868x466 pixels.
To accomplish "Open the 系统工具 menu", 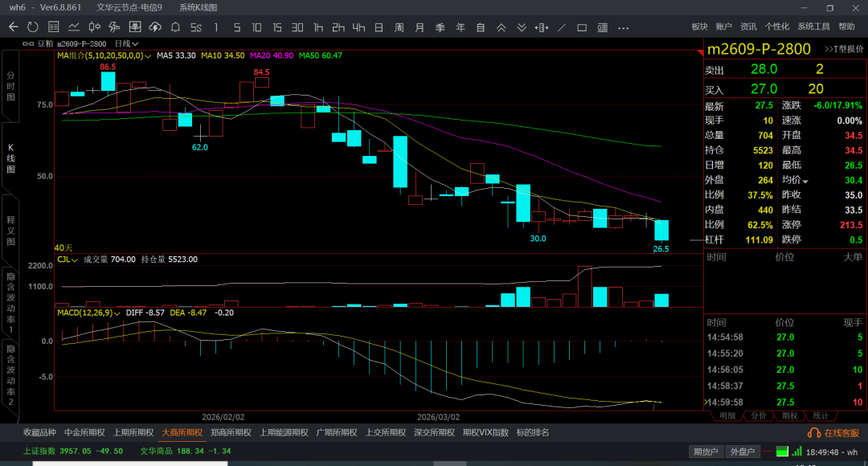I will click(x=813, y=27).
